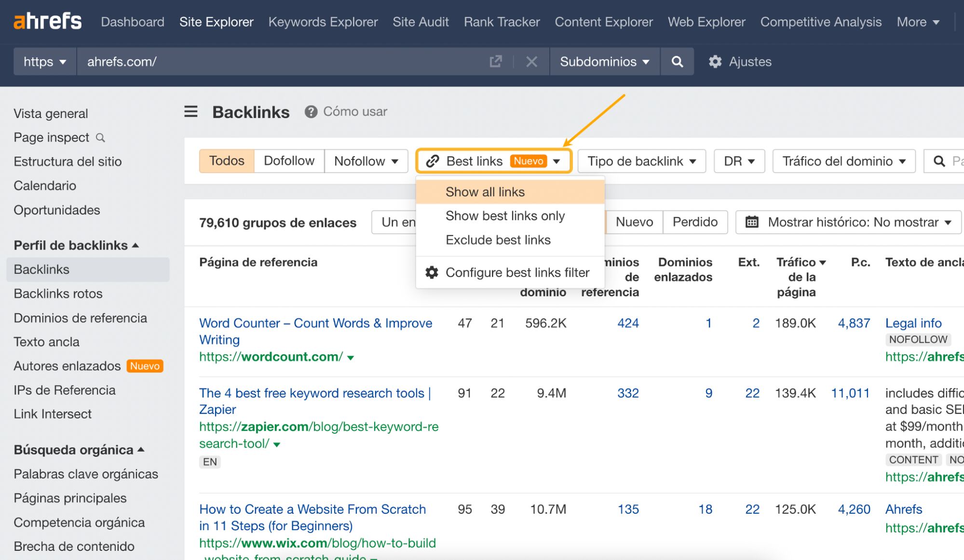Open ahrefs.com via the external link icon
The height and width of the screenshot is (560, 964).
tap(495, 62)
